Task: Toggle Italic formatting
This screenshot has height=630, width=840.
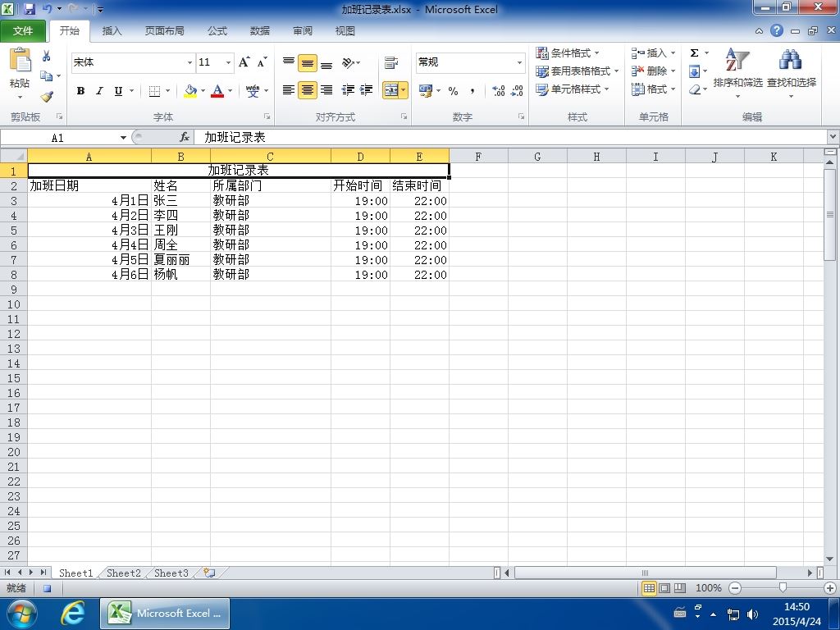Action: click(99, 91)
